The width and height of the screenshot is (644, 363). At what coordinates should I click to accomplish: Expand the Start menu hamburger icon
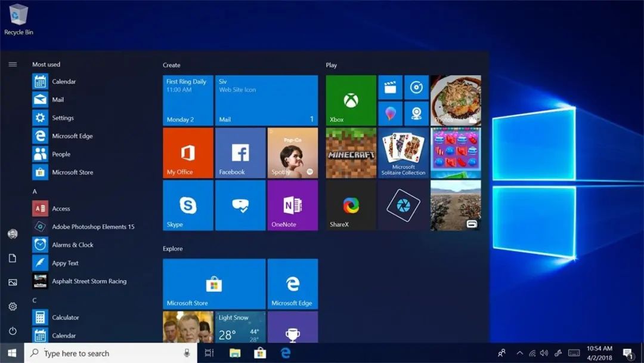click(x=13, y=64)
